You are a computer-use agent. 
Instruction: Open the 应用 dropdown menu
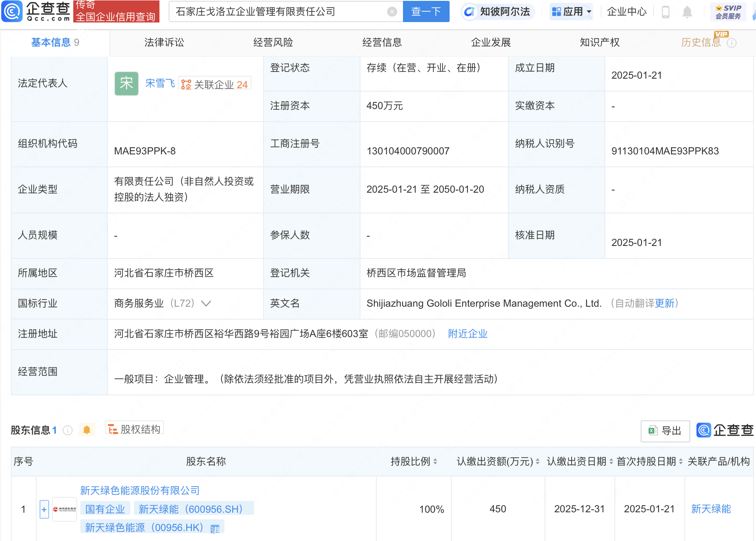[x=571, y=12]
